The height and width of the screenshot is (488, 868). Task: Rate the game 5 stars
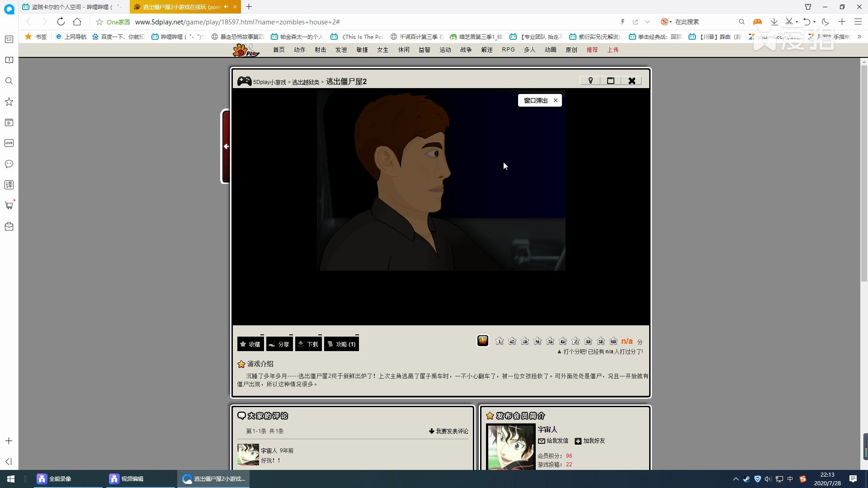point(550,341)
